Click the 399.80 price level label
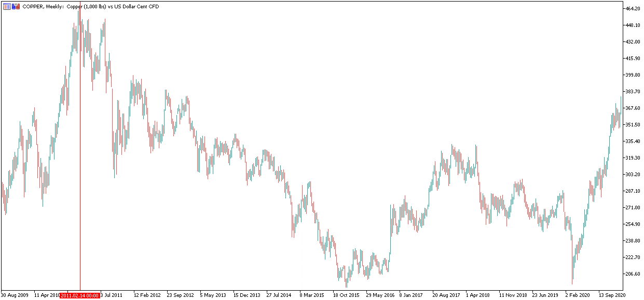 pyautogui.click(x=634, y=75)
